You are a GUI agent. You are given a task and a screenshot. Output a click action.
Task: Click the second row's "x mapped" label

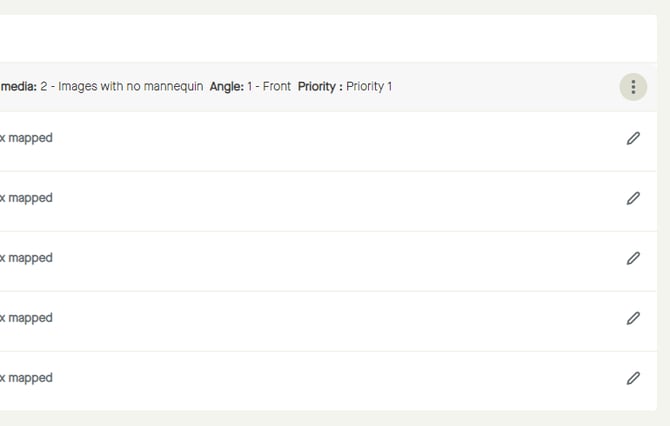coord(26,198)
